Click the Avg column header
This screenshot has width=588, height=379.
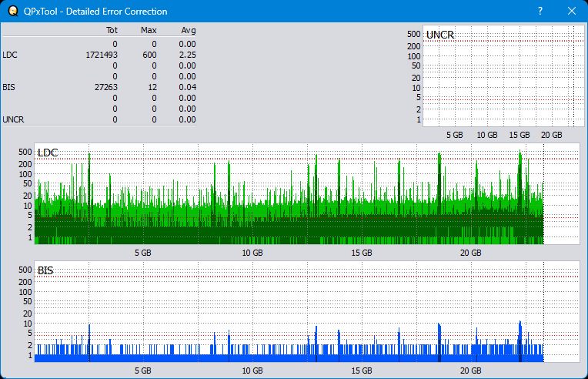click(x=189, y=30)
